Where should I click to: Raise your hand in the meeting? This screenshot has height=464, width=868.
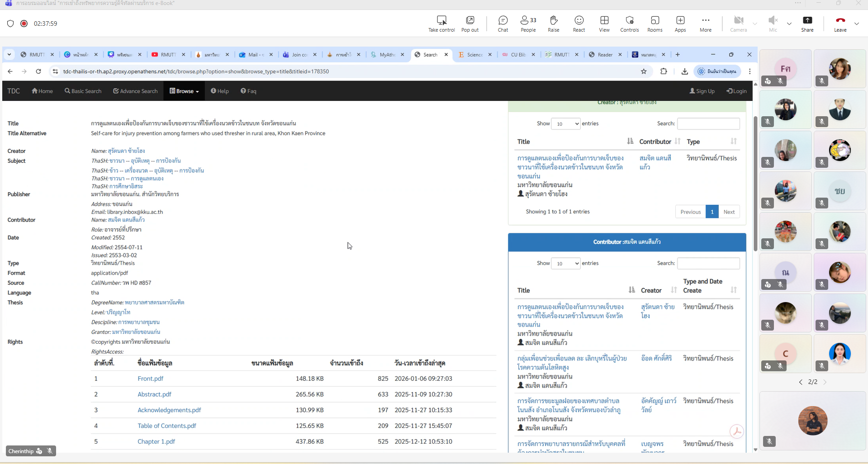click(553, 24)
